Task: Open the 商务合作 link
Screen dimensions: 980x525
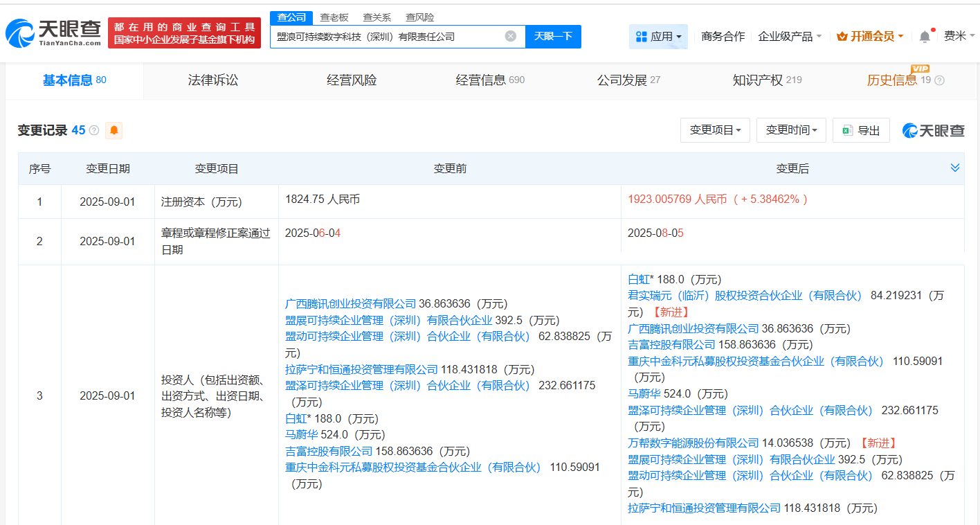Action: tap(723, 36)
